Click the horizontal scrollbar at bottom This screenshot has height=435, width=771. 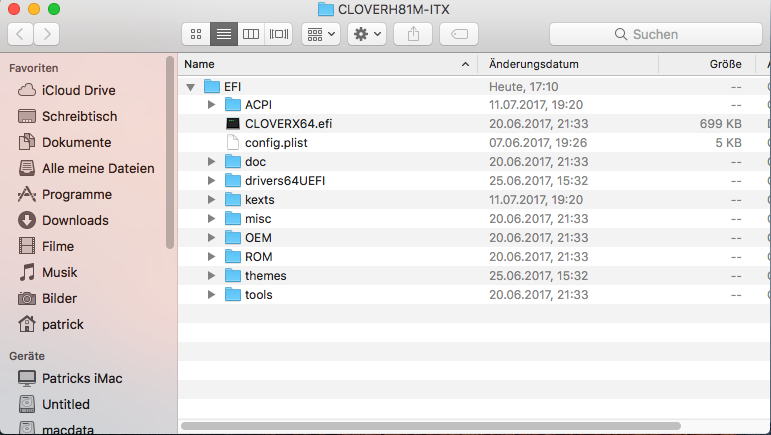(x=431, y=426)
